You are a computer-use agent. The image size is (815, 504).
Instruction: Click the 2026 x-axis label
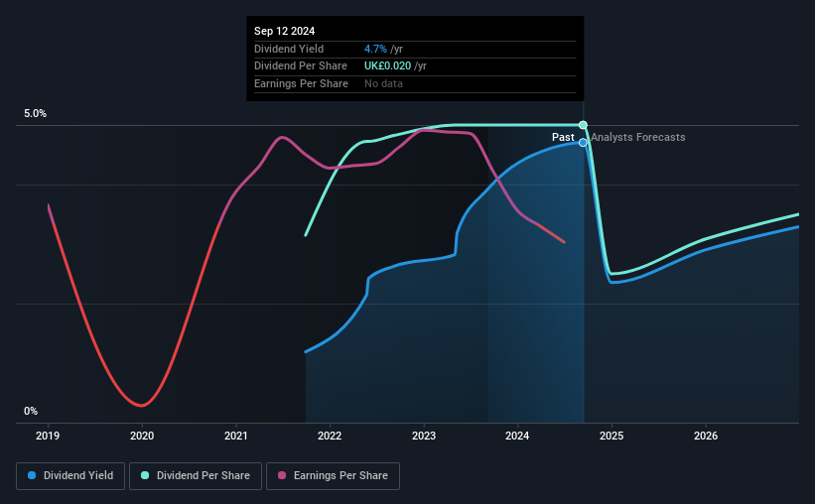(x=706, y=436)
